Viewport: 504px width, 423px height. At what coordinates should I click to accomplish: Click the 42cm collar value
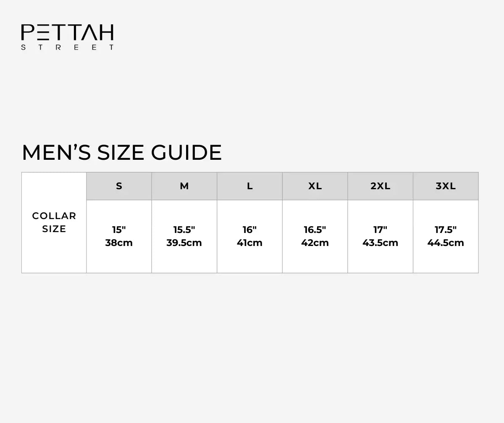[x=315, y=243]
